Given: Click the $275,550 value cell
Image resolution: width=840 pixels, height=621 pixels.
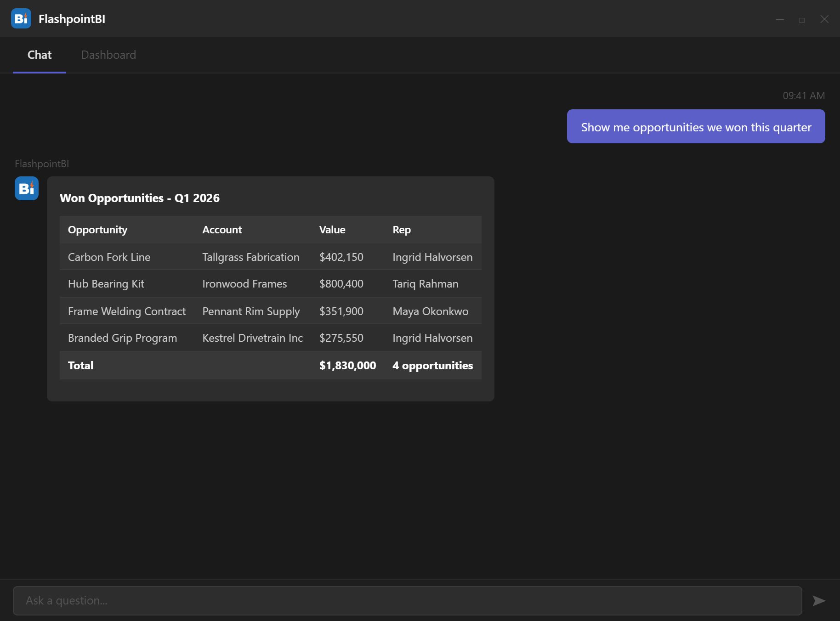Looking at the screenshot, I should pos(341,338).
